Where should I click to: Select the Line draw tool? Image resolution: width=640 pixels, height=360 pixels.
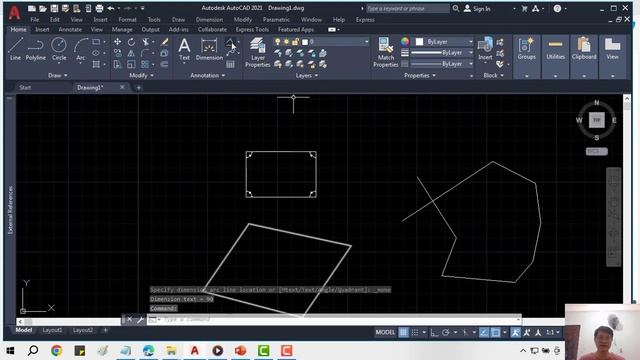(15, 49)
